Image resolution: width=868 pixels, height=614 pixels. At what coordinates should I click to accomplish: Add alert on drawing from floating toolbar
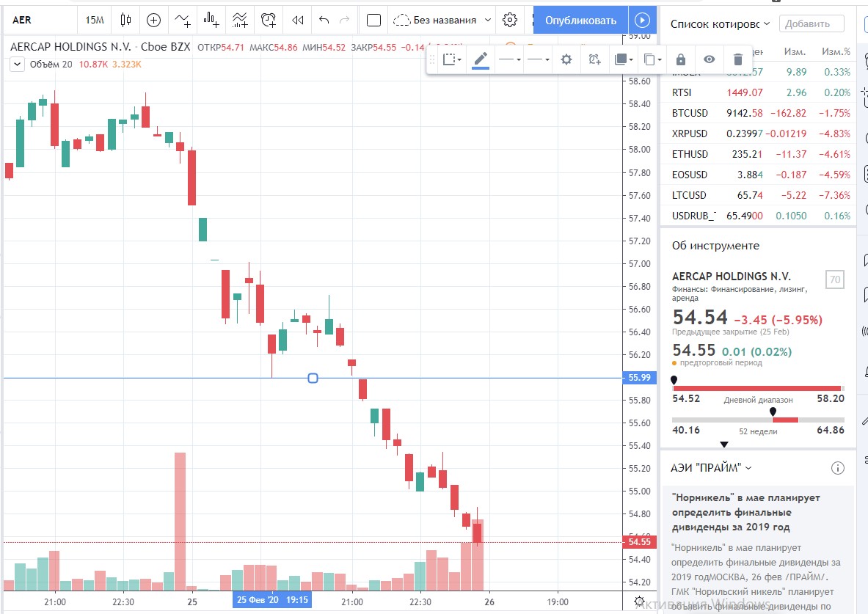[x=594, y=59]
